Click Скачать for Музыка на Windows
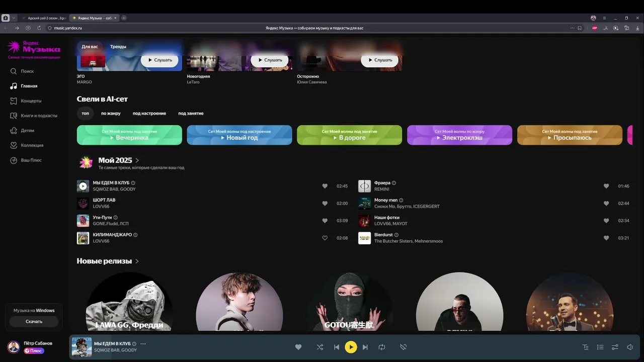The height and width of the screenshot is (362, 644). pos(34,321)
